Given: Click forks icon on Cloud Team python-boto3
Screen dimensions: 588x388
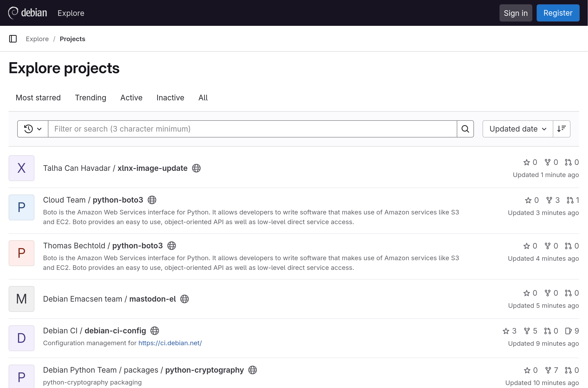Looking at the screenshot, I should tap(549, 200).
